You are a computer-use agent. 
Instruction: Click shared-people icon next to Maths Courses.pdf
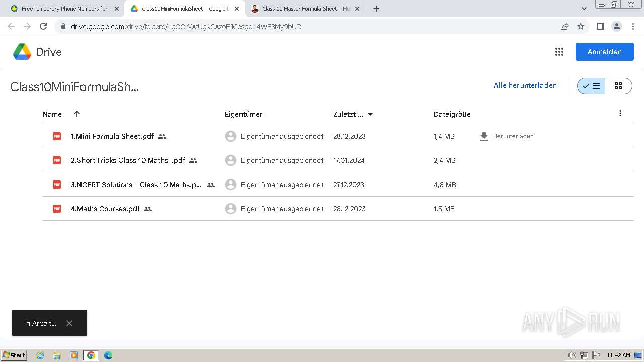pyautogui.click(x=148, y=209)
